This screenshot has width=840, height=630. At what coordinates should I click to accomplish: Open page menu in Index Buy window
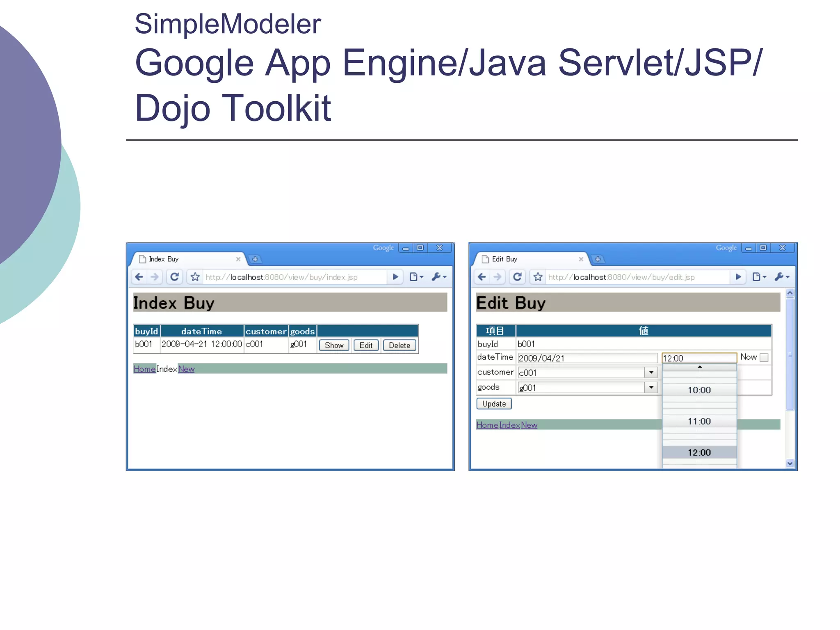point(416,277)
